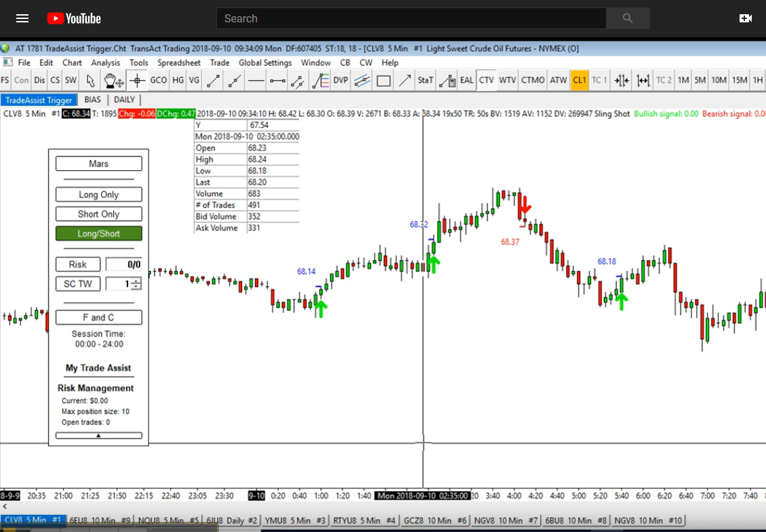Open the YouTube hamburger guide menu
The height and width of the screenshot is (532, 766).
tap(22, 18)
